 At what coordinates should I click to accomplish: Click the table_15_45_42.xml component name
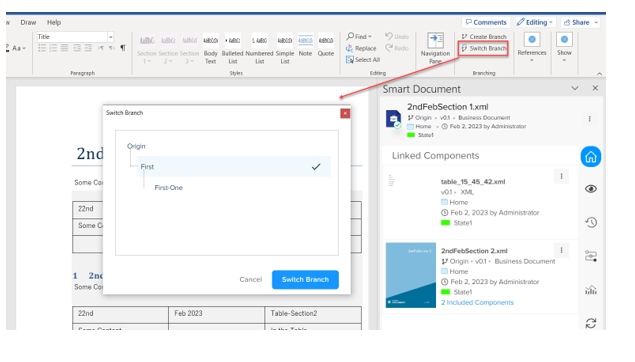[x=473, y=182]
